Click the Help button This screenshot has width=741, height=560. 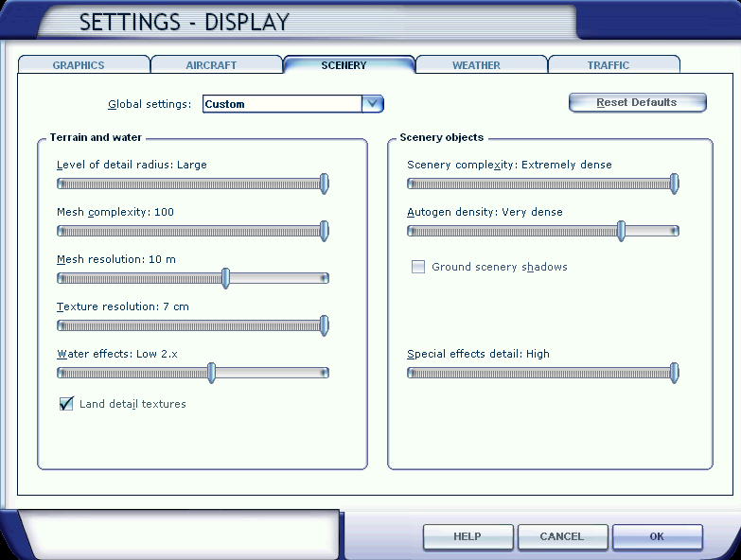(x=468, y=537)
